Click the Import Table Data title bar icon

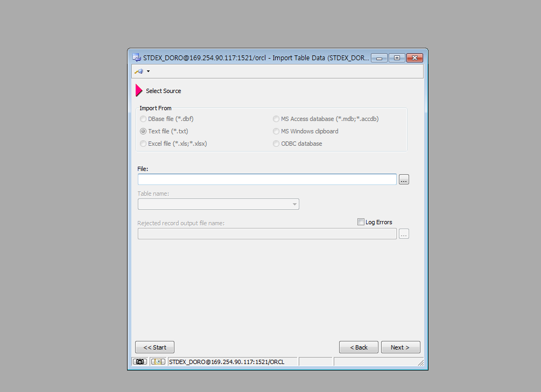(136, 58)
